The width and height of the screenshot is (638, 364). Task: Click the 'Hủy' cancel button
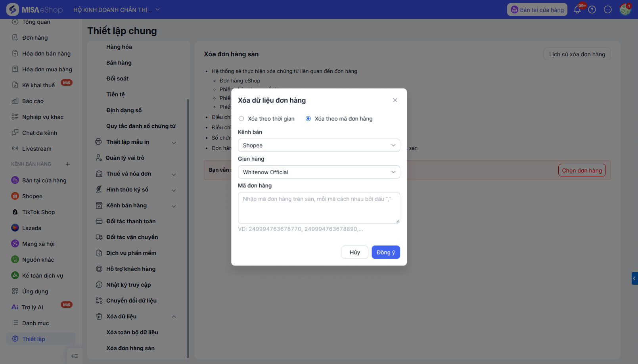pos(355,253)
